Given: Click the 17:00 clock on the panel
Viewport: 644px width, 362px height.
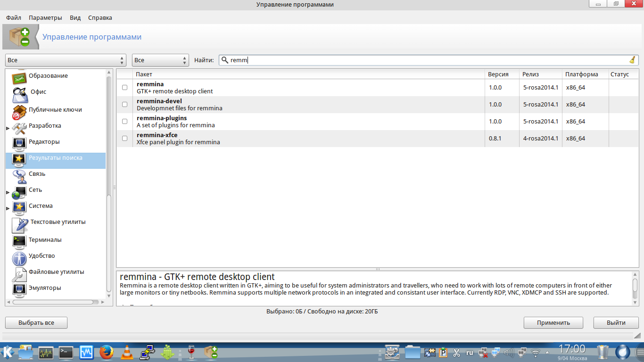Looking at the screenshot, I should point(572,349).
